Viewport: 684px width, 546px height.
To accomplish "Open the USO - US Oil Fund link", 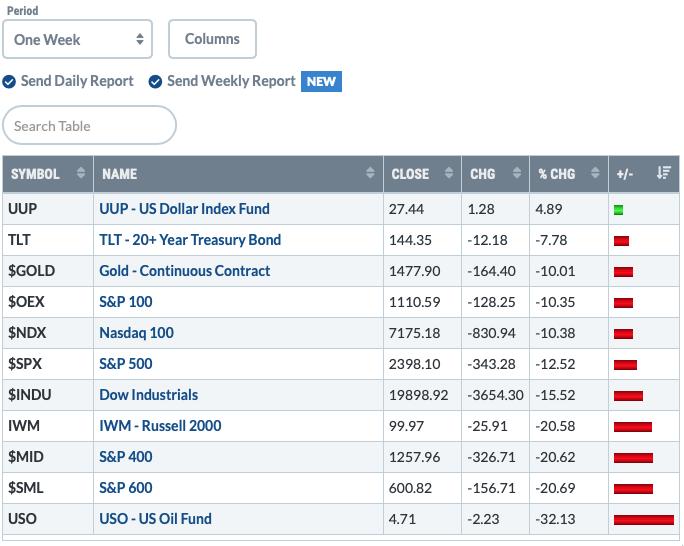I will tap(155, 519).
